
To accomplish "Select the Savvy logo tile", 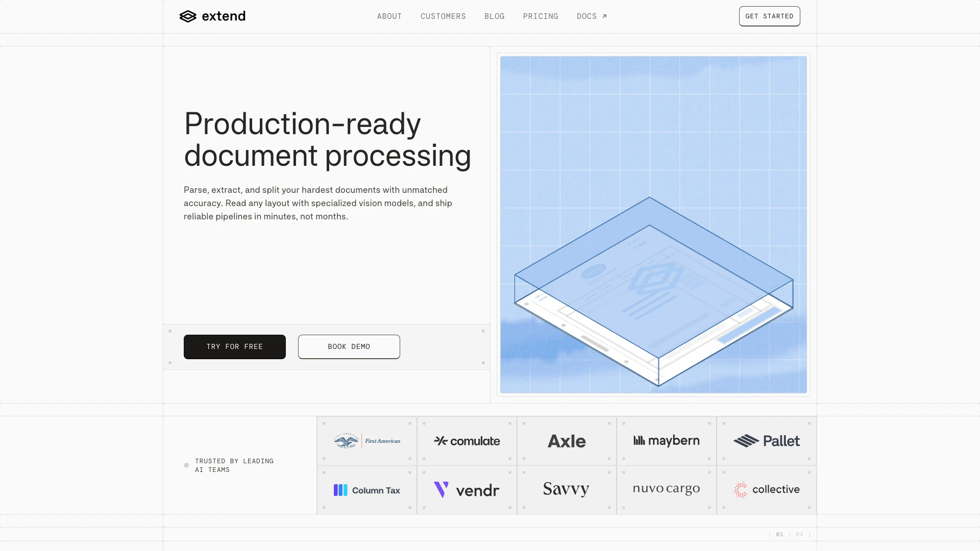I will (567, 489).
